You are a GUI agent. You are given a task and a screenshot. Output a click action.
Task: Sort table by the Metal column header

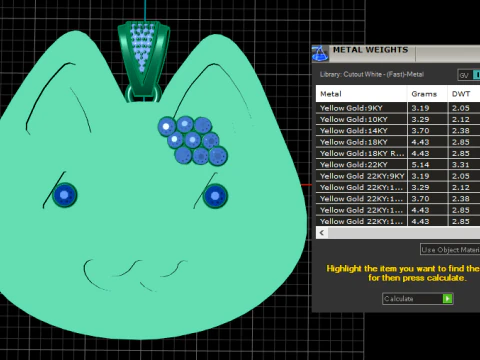point(361,94)
